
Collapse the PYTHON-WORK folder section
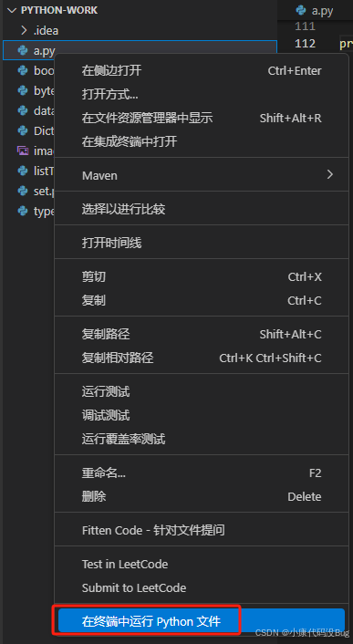(x=11, y=10)
